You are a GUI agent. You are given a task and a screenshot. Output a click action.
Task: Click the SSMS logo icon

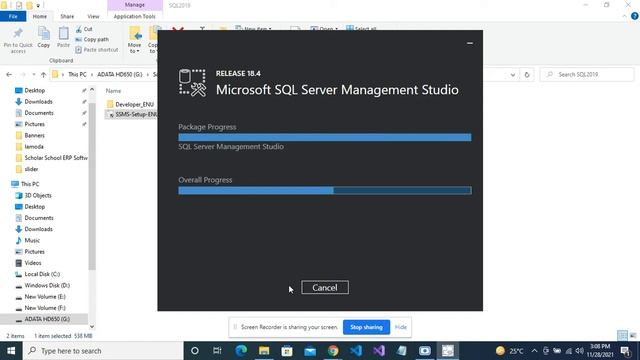tap(192, 82)
